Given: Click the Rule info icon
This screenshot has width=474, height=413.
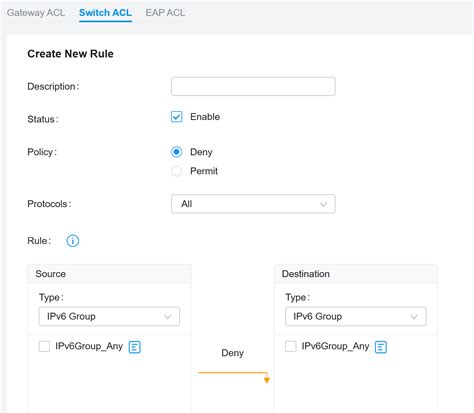Looking at the screenshot, I should click(x=72, y=241).
